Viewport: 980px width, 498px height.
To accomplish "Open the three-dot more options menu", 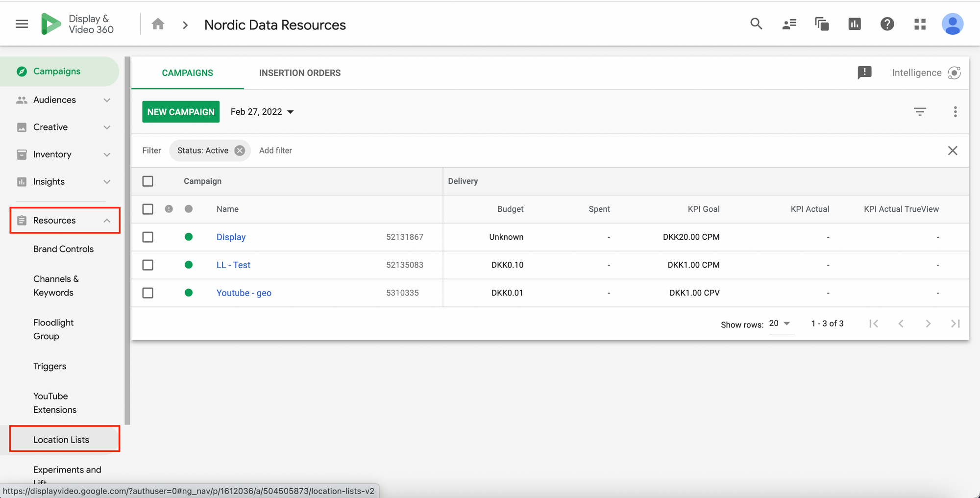I will pos(955,112).
